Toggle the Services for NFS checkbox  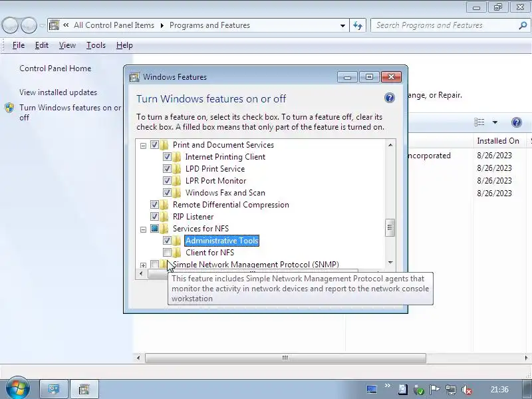[x=154, y=228]
